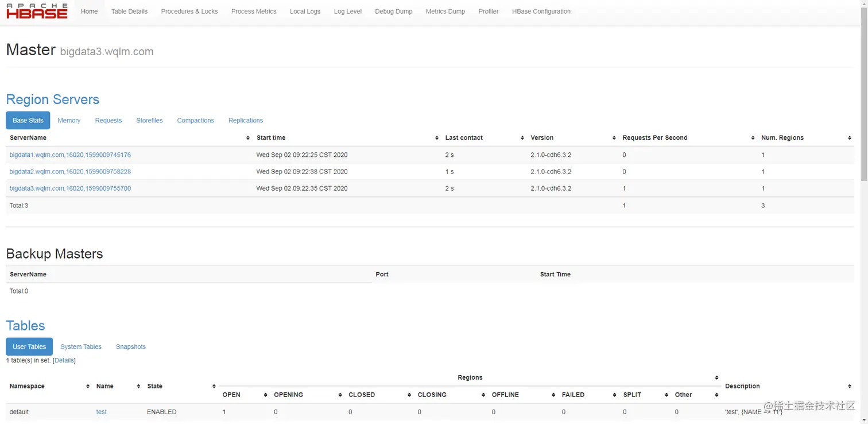Sort by OPEN regions column

(245, 395)
